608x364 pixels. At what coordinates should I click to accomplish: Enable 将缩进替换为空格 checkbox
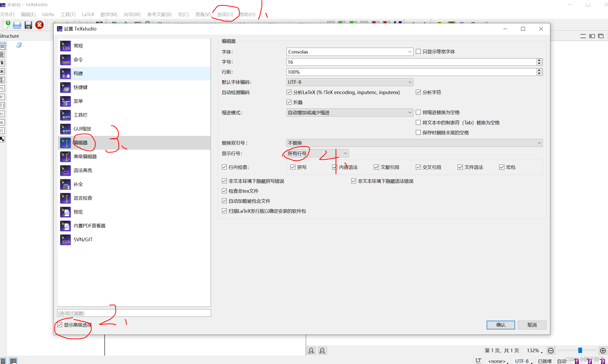pyautogui.click(x=418, y=112)
